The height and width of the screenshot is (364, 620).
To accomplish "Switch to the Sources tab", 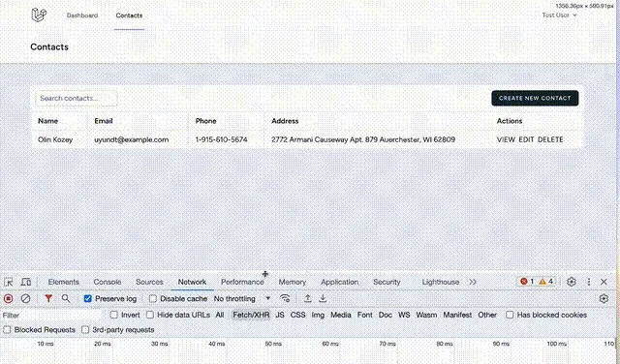I will pos(149,282).
